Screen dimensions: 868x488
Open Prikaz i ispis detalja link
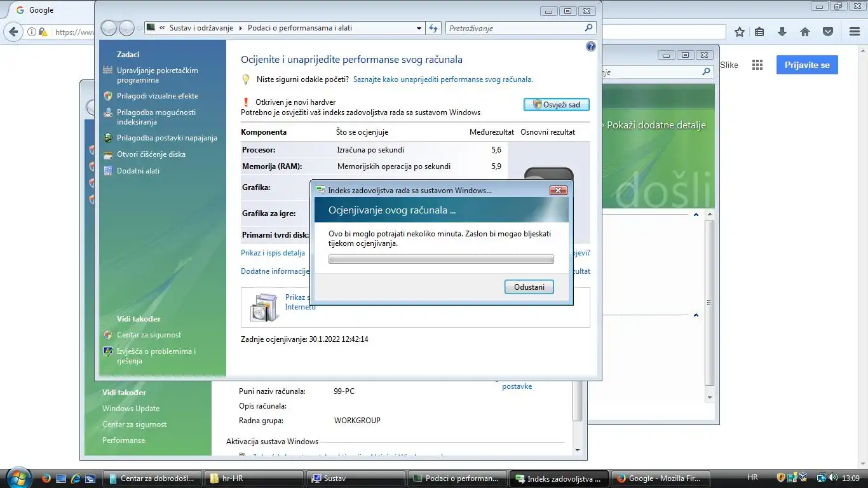pos(273,253)
